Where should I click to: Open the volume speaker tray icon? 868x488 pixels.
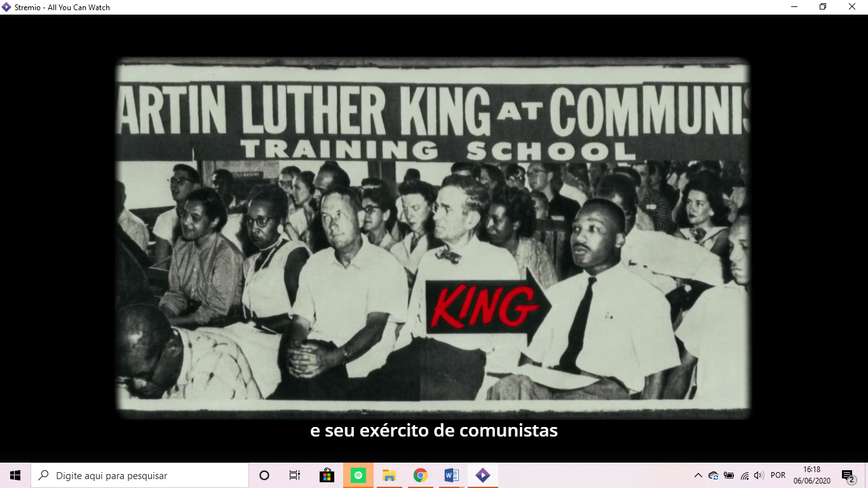coord(759,475)
